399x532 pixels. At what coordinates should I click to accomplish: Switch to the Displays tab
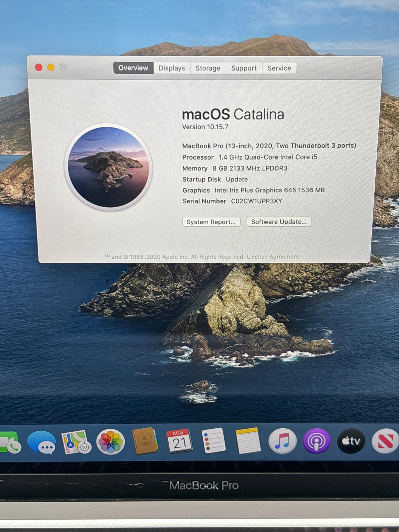[172, 68]
